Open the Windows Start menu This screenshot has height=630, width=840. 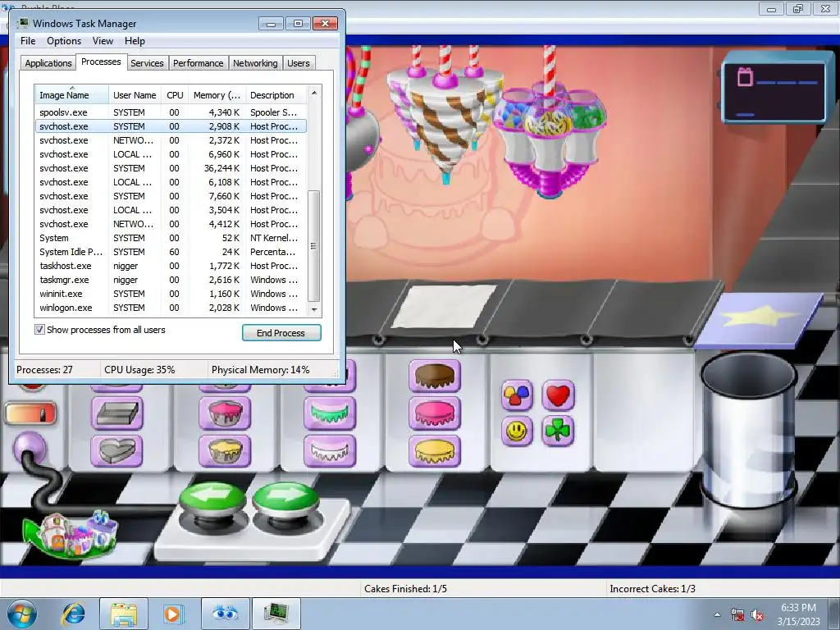pos(22,614)
